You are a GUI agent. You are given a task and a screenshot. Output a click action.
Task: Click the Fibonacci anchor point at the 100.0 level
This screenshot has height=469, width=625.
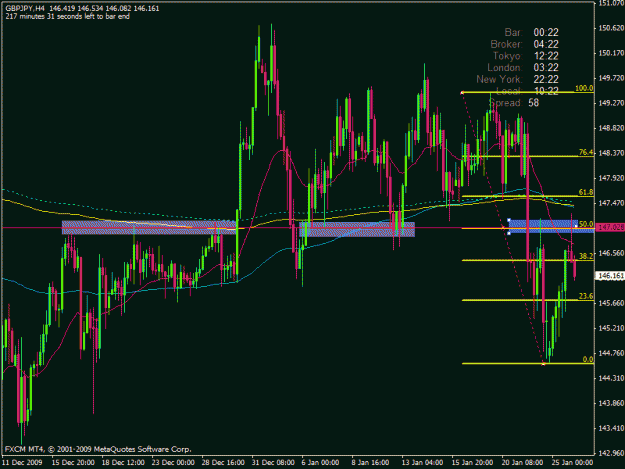pyautogui.click(x=462, y=92)
